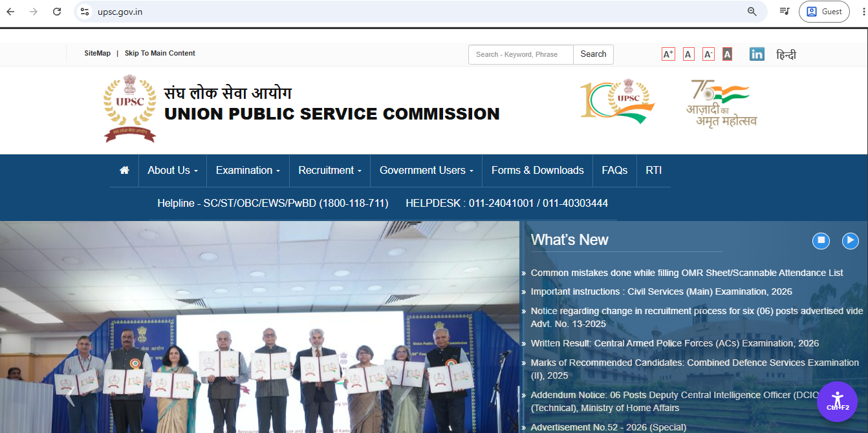Increase font size with A+ icon
The image size is (868, 433).
tap(668, 54)
